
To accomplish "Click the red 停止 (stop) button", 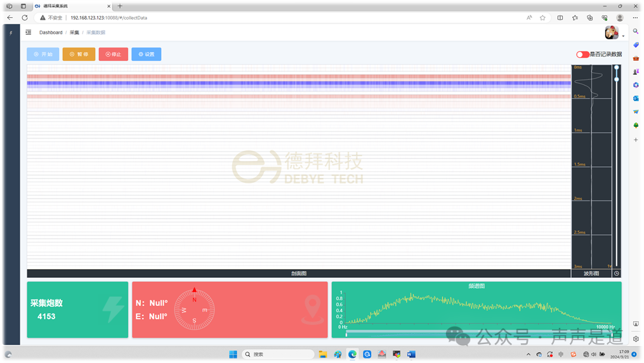I will pyautogui.click(x=114, y=54).
